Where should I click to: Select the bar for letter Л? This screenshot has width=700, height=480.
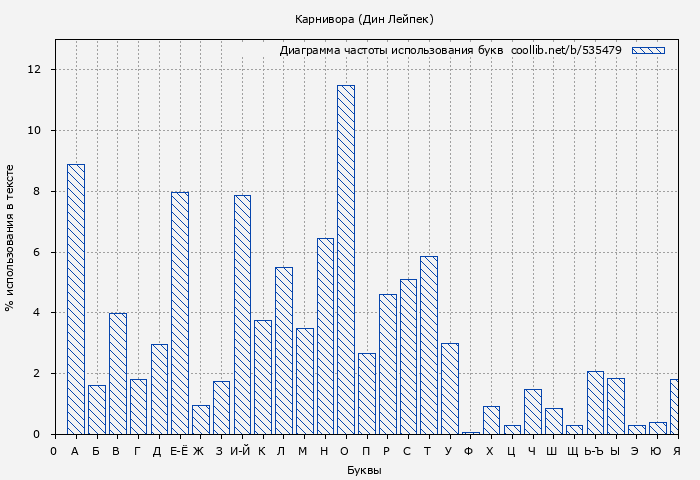[284, 350]
